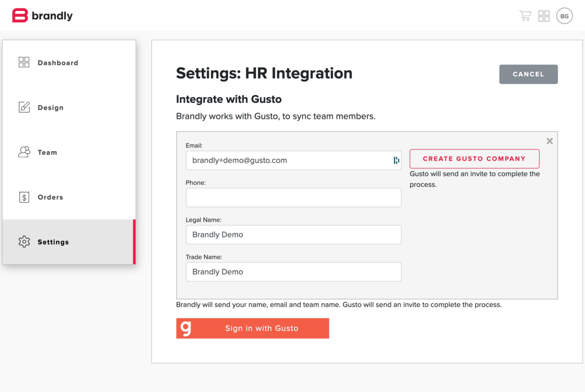Image resolution: width=585 pixels, height=392 pixels.
Task: Close the Gusto company form panel
Action: pos(550,141)
